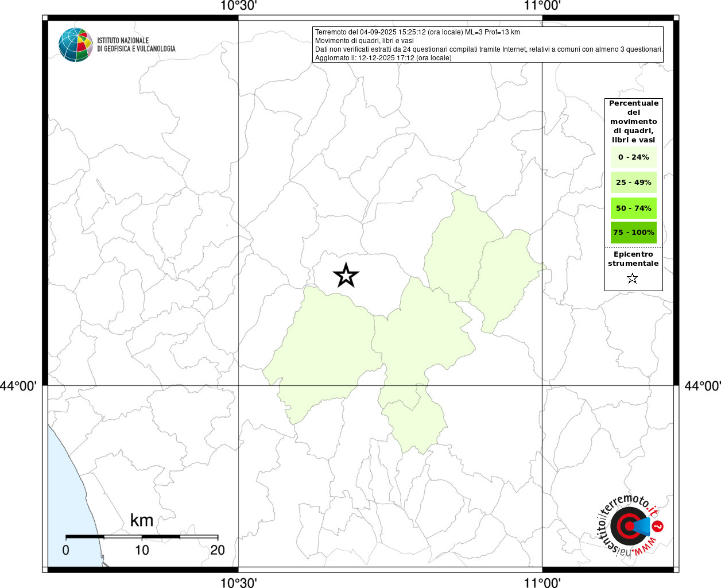Click the left 44°00' latitude label

[x=18, y=386]
